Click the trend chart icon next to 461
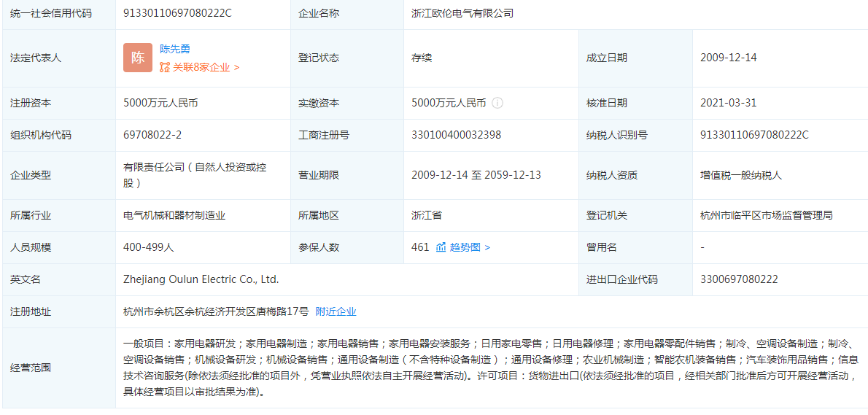Screen dimensions: 868x415 pyautogui.click(x=441, y=247)
